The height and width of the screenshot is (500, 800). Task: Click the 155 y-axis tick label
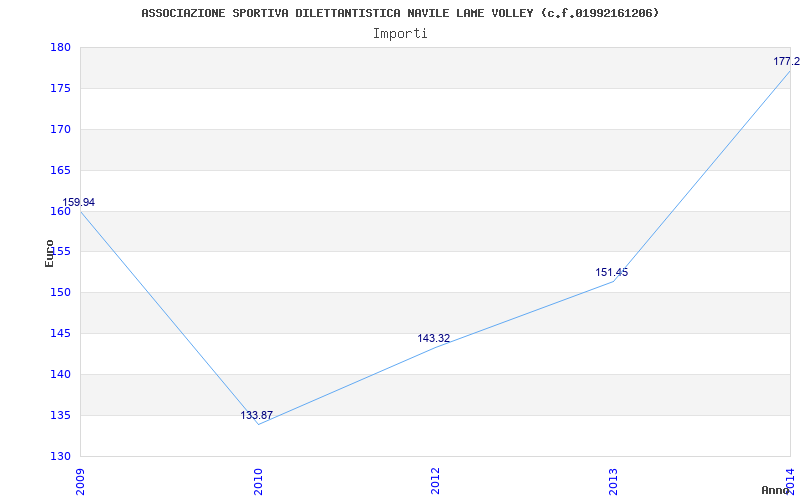[60, 252]
